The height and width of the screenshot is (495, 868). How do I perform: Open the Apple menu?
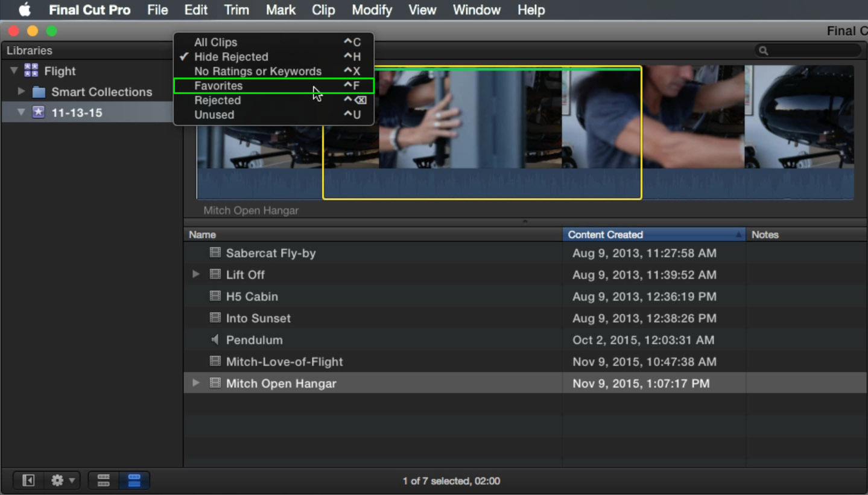tap(24, 10)
